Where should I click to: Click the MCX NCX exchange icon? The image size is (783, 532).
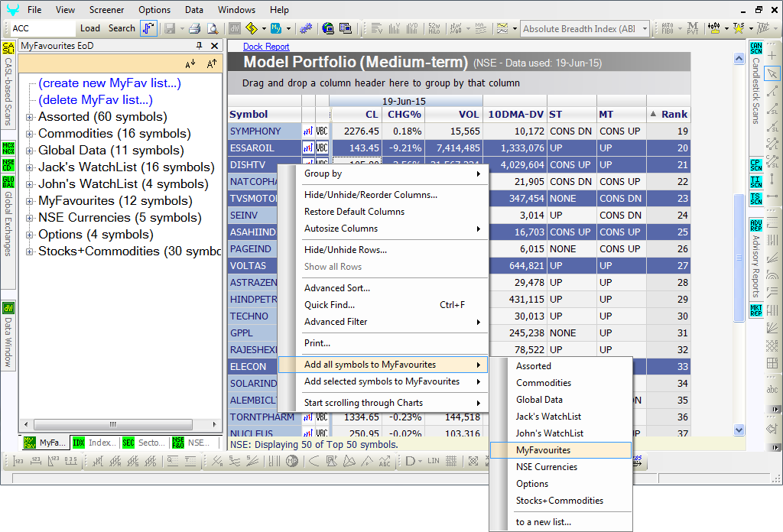pyautogui.click(x=8, y=148)
